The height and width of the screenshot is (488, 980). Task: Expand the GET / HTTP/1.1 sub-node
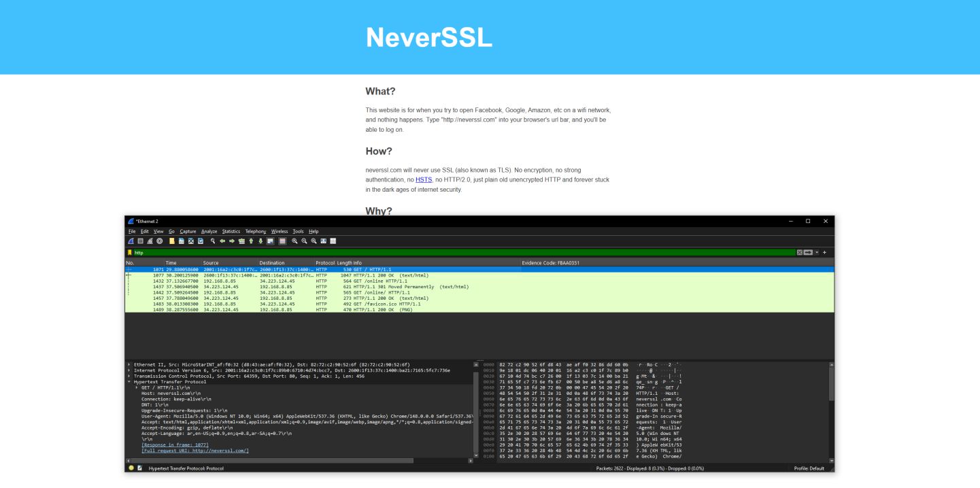click(x=136, y=387)
